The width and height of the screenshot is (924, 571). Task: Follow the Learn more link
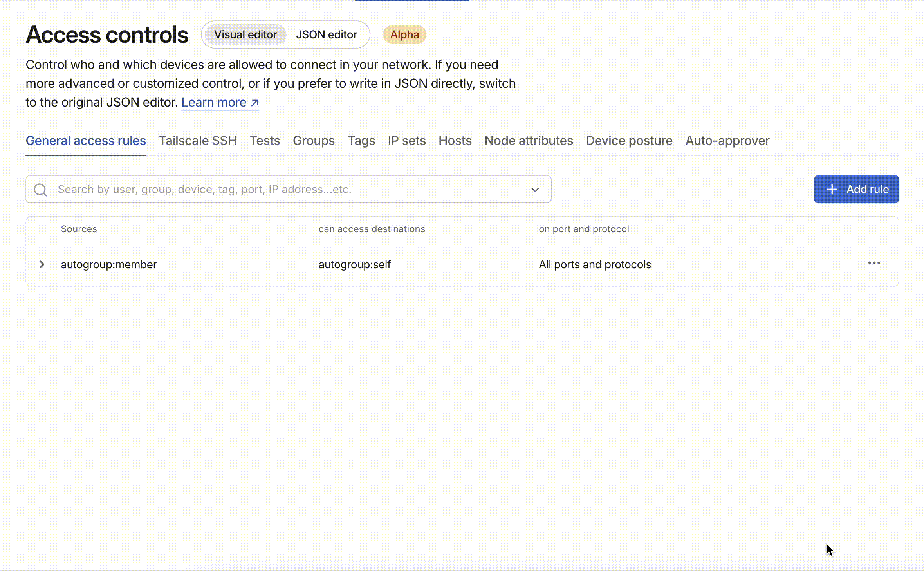coord(220,102)
